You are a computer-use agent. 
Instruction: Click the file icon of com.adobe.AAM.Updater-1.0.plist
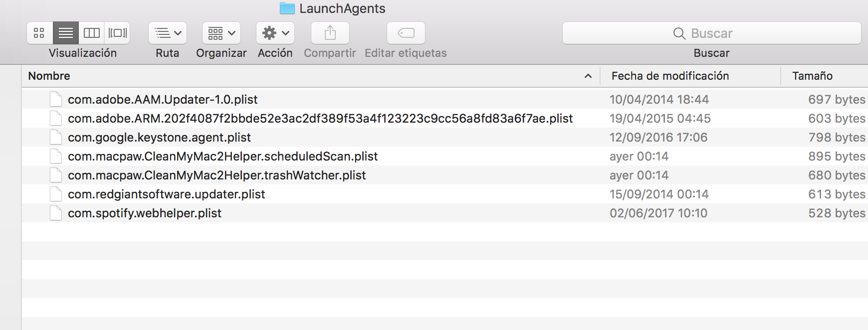tap(56, 99)
